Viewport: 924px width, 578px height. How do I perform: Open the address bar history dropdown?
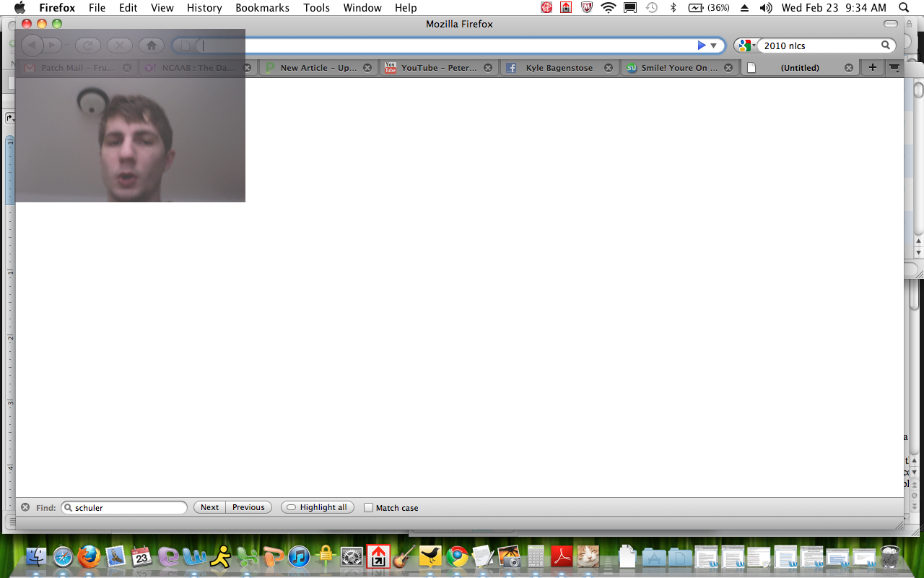point(714,46)
